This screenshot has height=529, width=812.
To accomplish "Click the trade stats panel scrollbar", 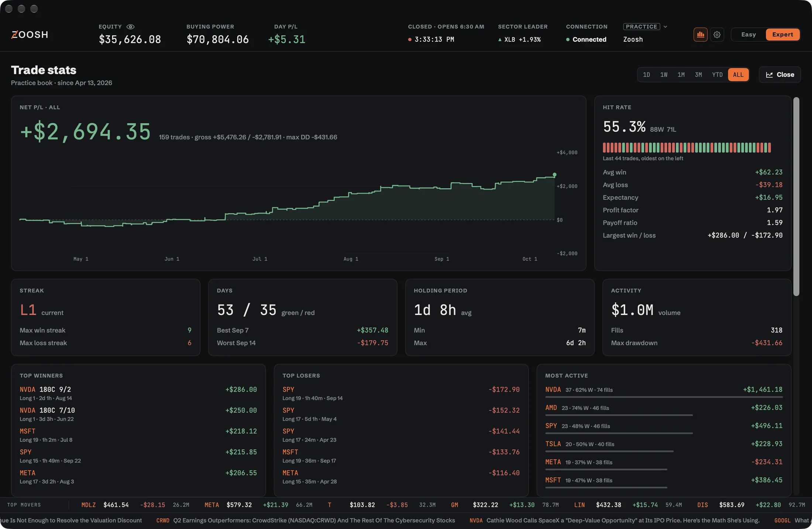I will tap(796, 196).
